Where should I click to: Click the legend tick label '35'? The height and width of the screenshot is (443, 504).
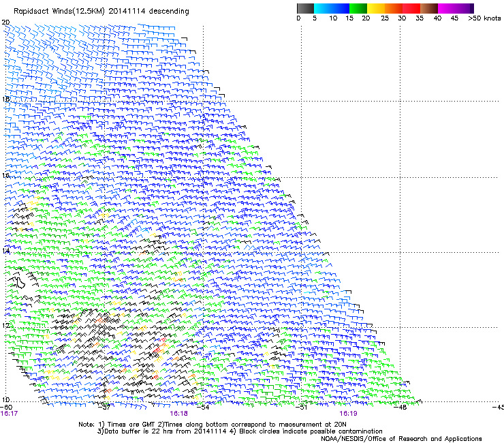420,18
